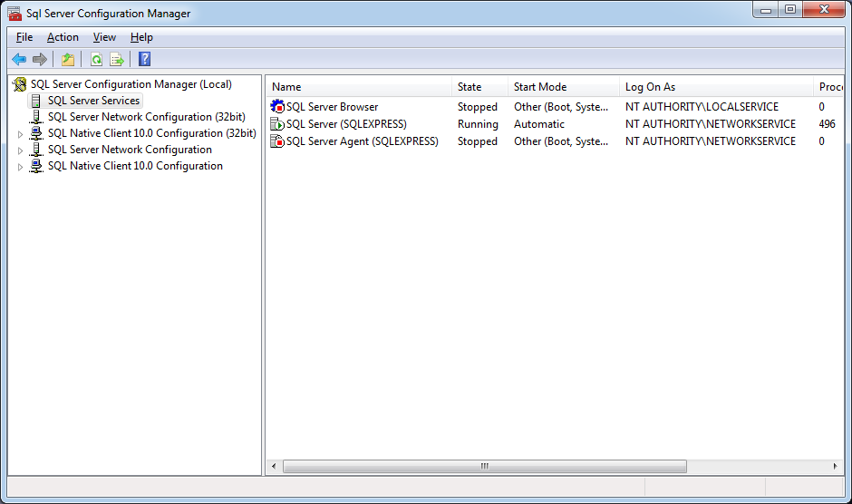The width and height of the screenshot is (852, 504).
Task: Click the SQL Server Agent stopped service icon
Action: coord(277,141)
